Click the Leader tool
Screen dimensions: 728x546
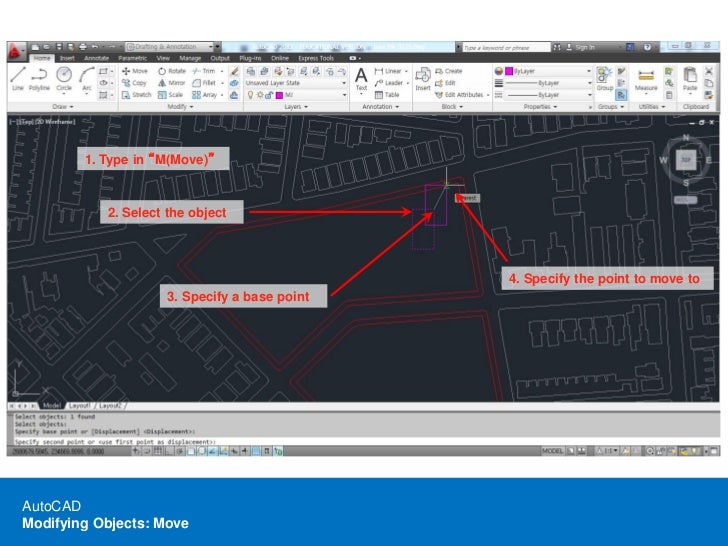(389, 83)
